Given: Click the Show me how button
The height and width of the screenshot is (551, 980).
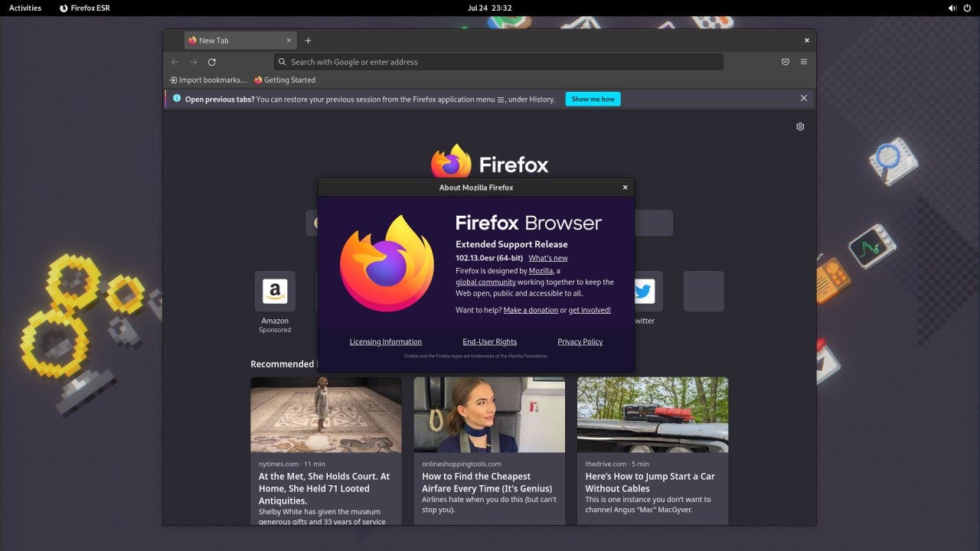Looking at the screenshot, I should point(593,99).
